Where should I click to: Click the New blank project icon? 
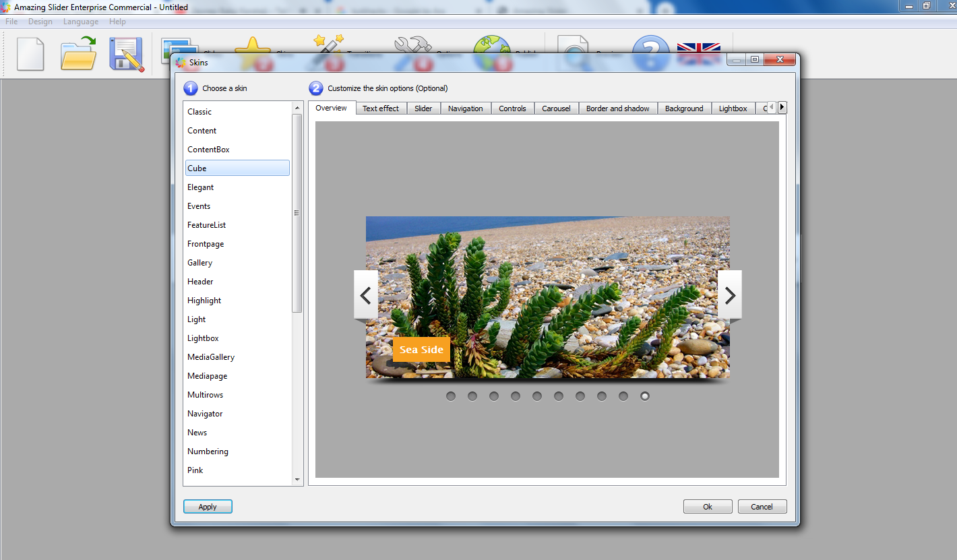(30, 54)
